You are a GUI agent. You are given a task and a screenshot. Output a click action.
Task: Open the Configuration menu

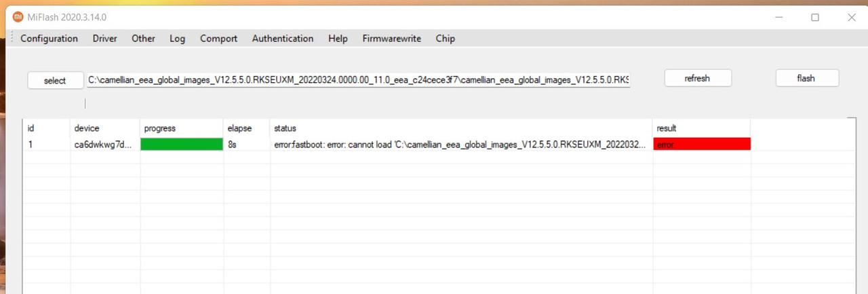coord(49,39)
